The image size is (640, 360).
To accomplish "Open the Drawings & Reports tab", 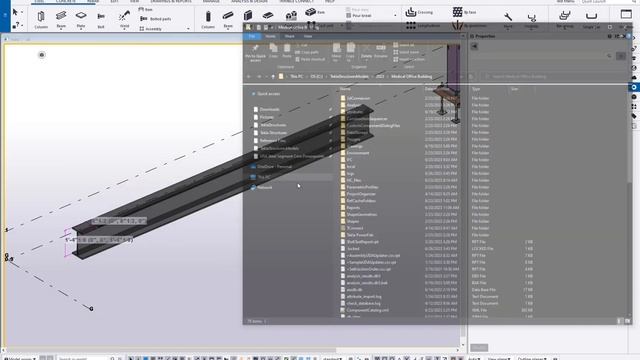I will [171, 1].
